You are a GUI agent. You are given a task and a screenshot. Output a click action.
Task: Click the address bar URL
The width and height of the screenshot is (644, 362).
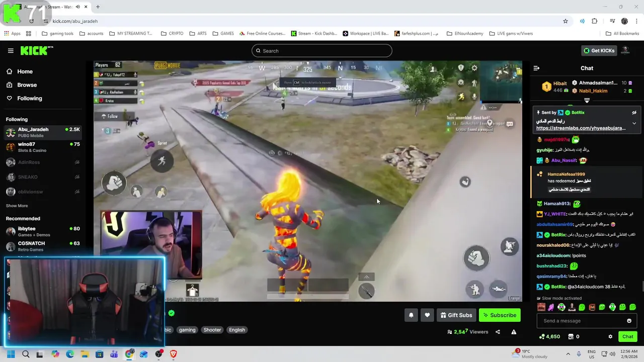coord(75,21)
